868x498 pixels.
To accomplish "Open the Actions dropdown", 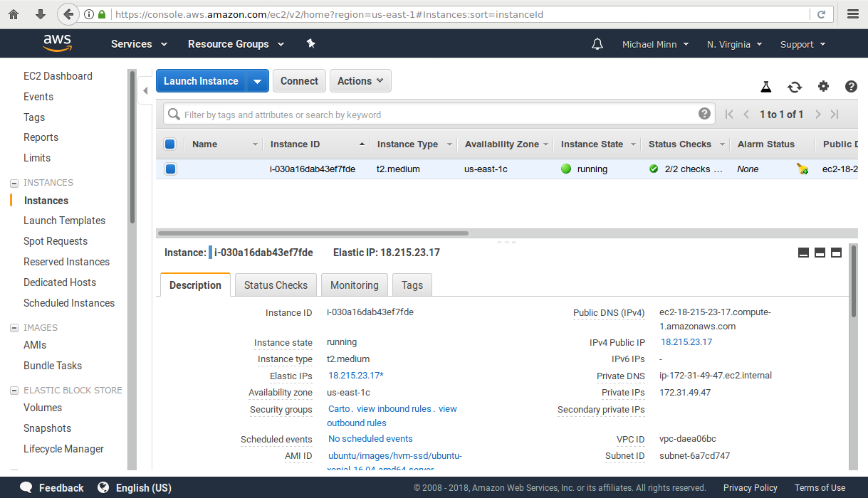I will click(x=360, y=81).
